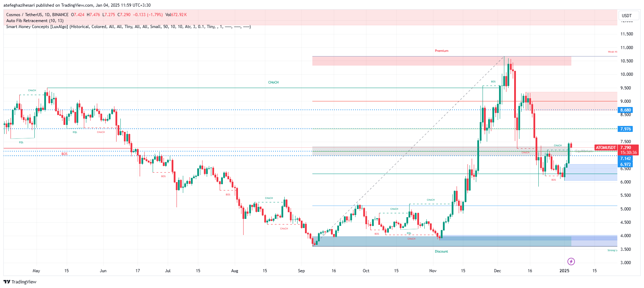Click the 6.000 price axis label
Image resolution: width=644 pixels, height=288 pixels.
(625, 182)
